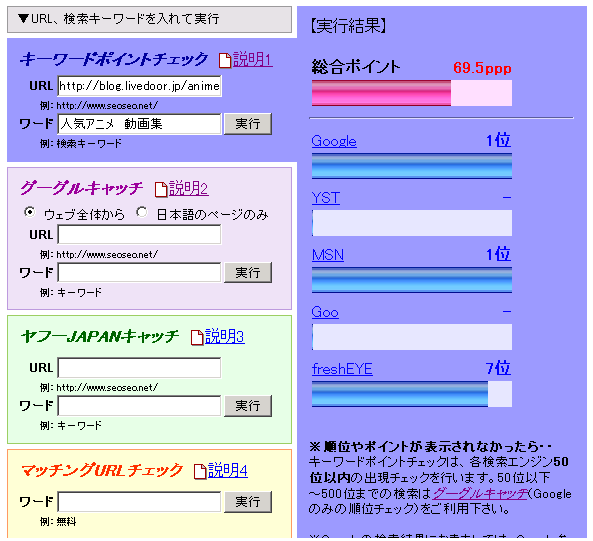Open the YST result link
This screenshot has width=593, height=541.
(x=326, y=198)
